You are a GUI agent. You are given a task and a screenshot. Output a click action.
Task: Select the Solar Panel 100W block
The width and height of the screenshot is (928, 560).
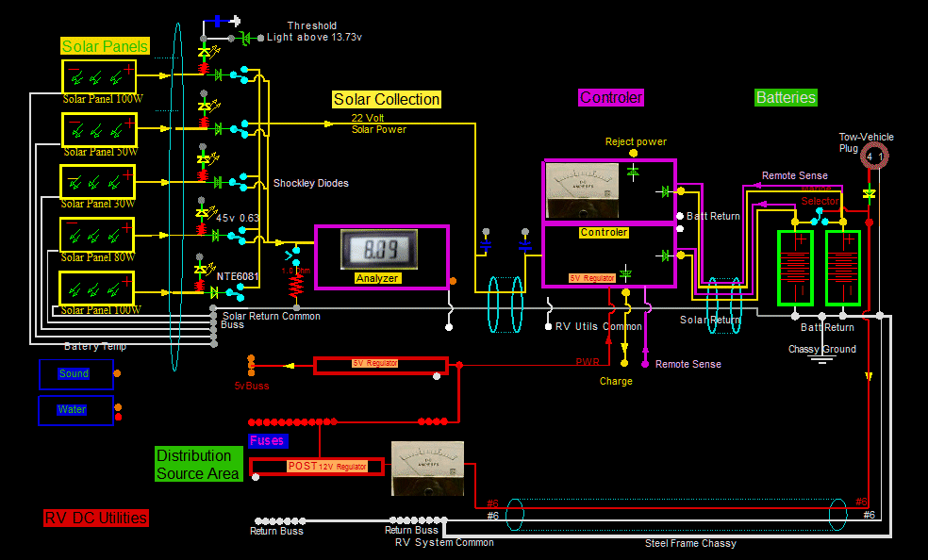(x=97, y=77)
